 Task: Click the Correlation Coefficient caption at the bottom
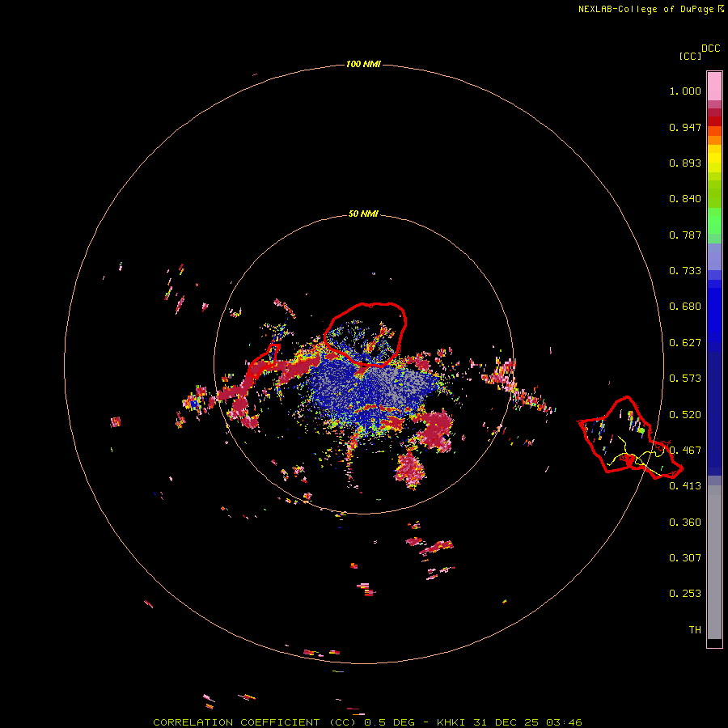point(367,722)
